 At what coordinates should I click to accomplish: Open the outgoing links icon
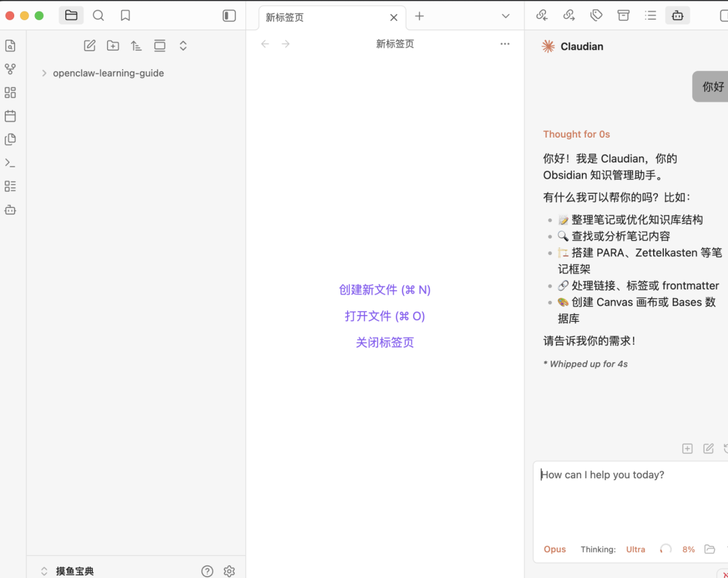pos(569,15)
